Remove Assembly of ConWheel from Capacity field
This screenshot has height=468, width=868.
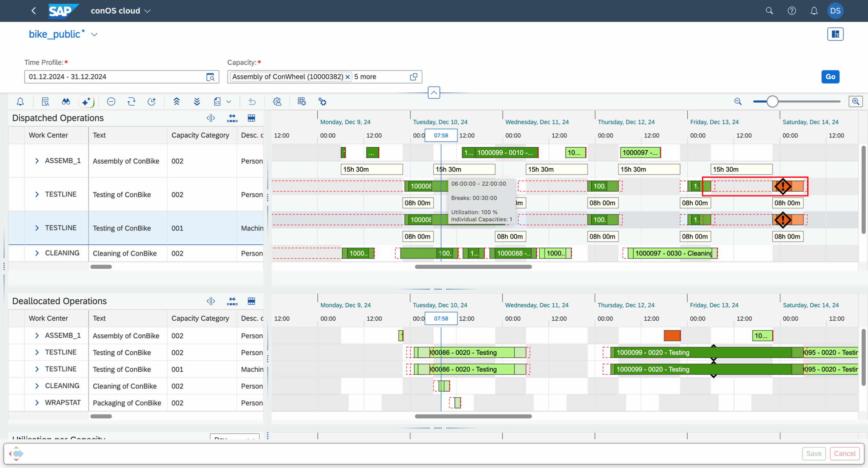(x=348, y=77)
